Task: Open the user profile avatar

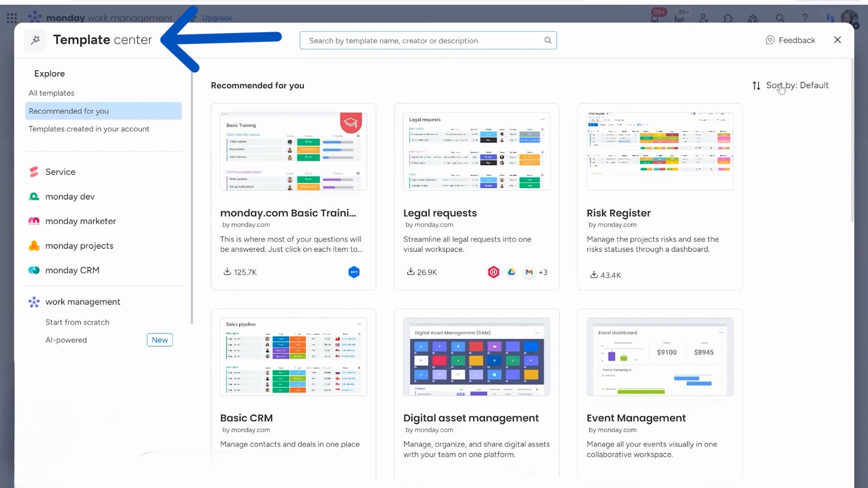Action: (849, 18)
